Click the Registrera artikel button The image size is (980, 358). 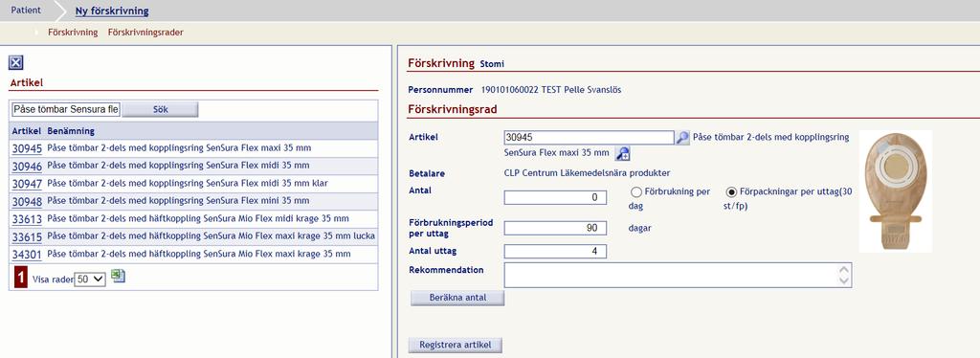(455, 345)
